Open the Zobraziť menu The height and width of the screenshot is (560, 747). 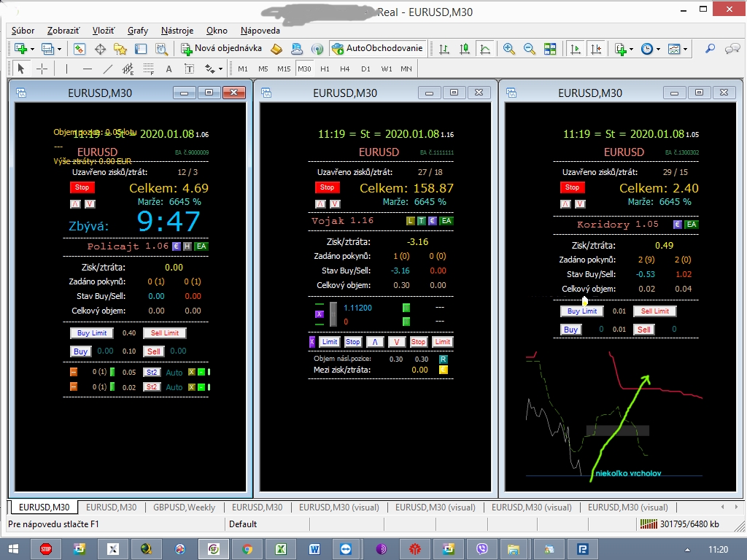[x=63, y=31]
